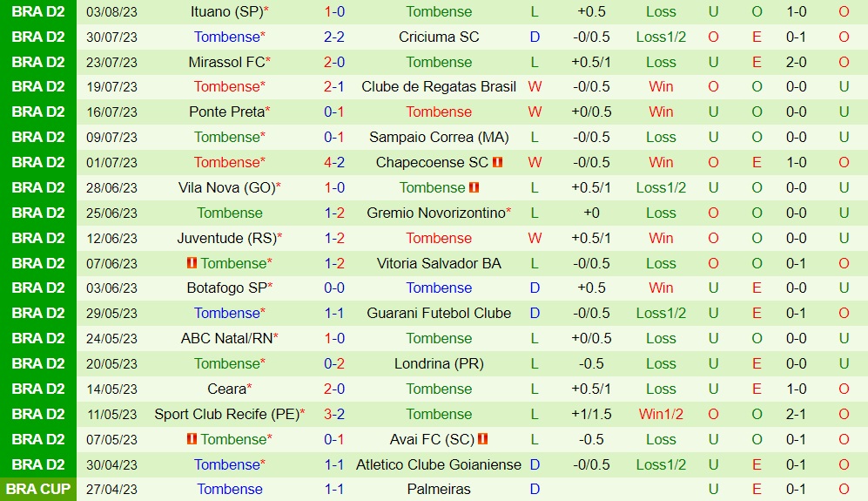
Task: Open Sampaio Correa (MA) team page
Action: click(x=439, y=138)
